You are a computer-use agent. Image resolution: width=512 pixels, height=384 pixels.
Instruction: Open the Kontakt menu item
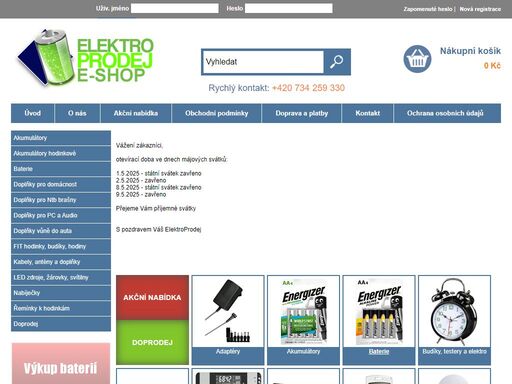click(x=368, y=113)
